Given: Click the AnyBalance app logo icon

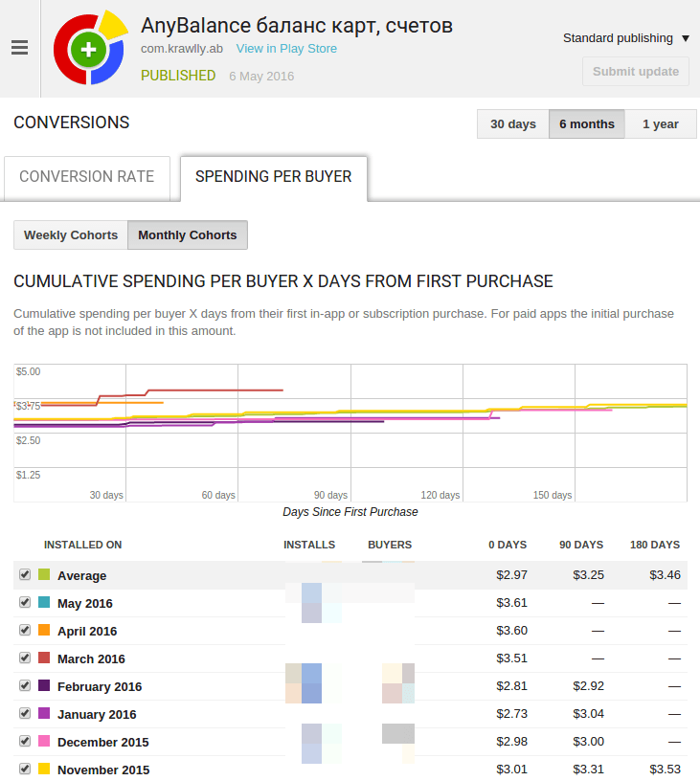Looking at the screenshot, I should (x=88, y=49).
